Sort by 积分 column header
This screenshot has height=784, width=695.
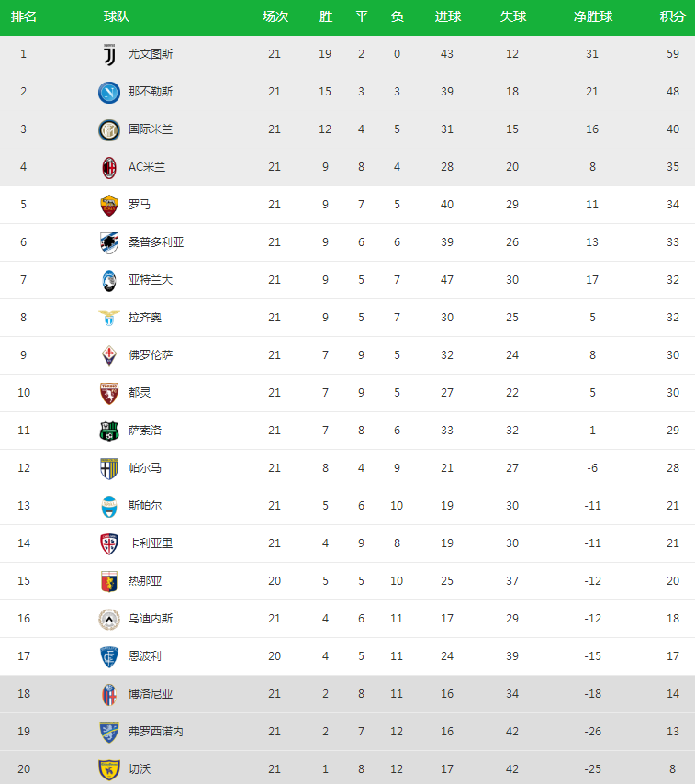[672, 17]
